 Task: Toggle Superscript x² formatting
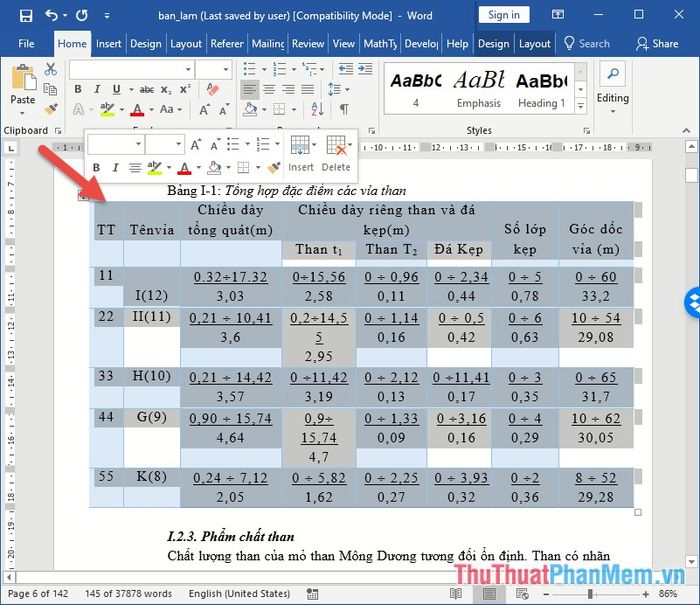click(185, 89)
